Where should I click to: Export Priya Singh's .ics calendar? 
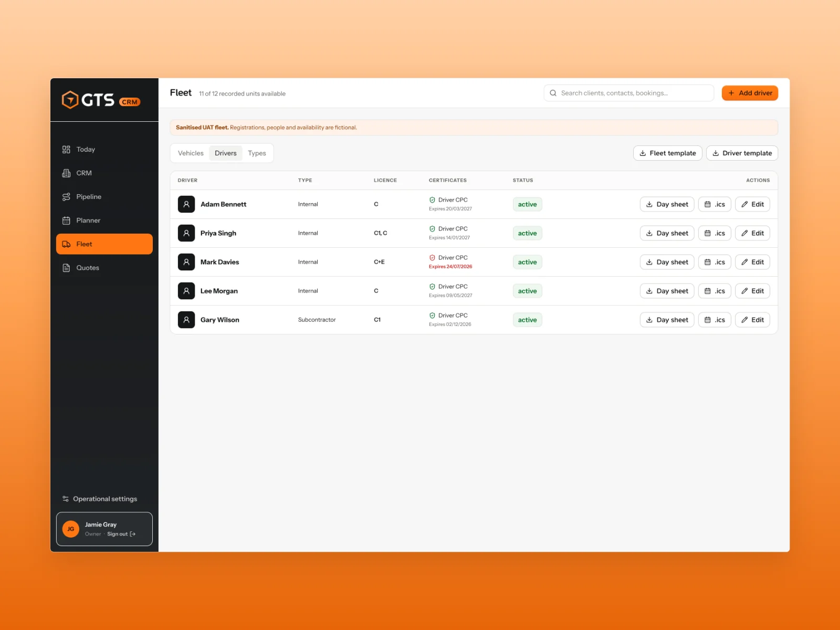pos(715,233)
